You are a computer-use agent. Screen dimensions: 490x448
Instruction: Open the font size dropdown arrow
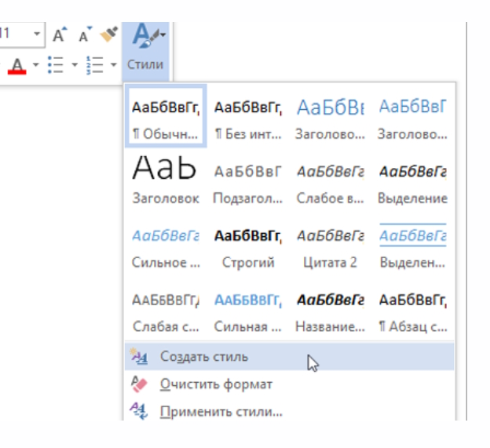(37, 35)
